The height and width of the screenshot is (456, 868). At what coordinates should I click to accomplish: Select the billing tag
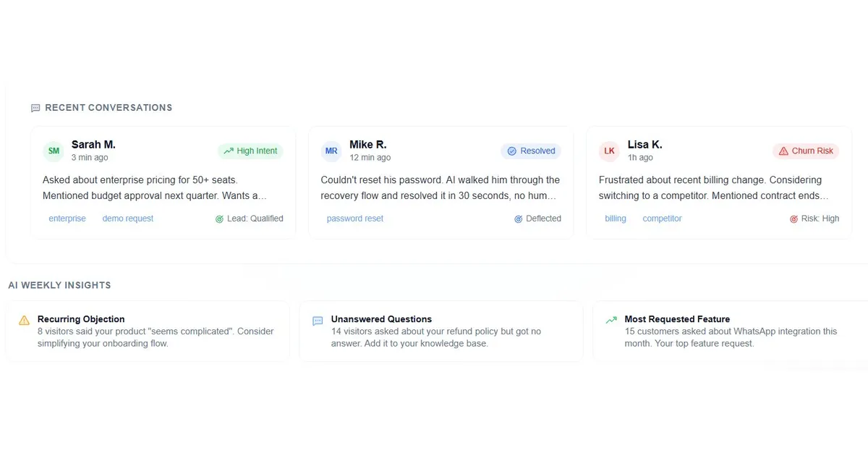[616, 219]
